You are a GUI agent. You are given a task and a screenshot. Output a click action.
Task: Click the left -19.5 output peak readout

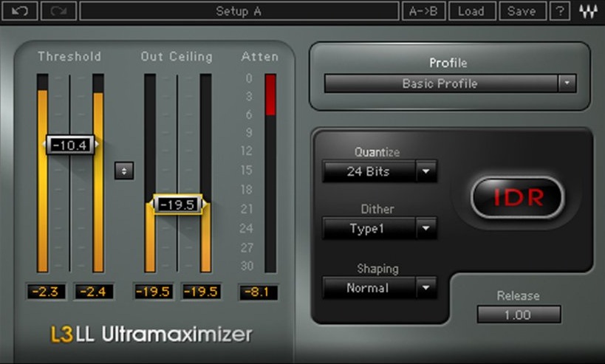click(153, 292)
